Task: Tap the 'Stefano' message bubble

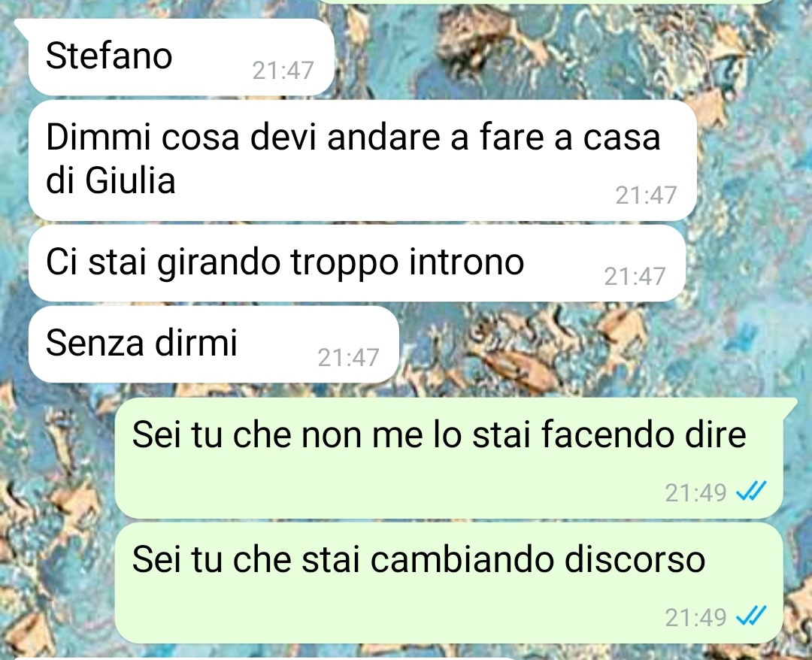Action: coord(181,57)
